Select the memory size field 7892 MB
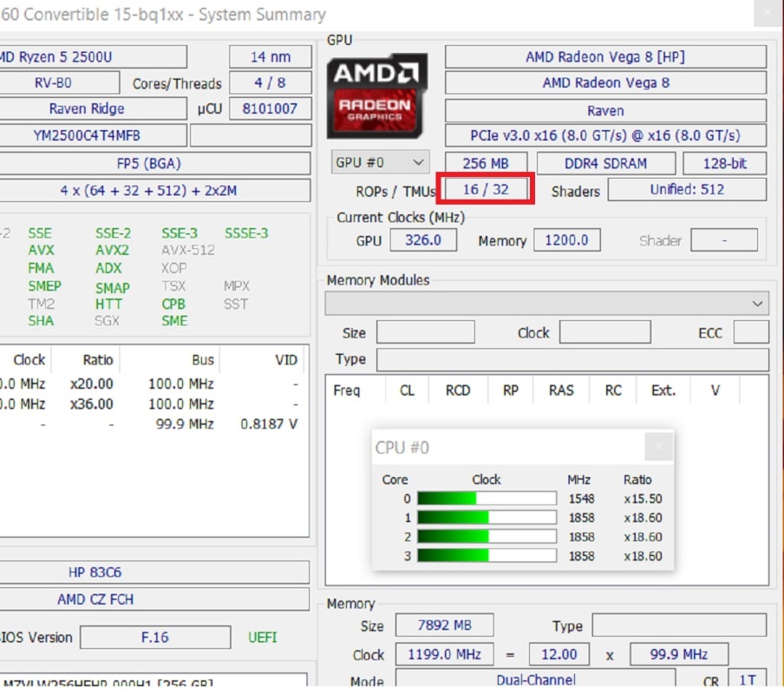This screenshot has width=784, height=694. [444, 625]
